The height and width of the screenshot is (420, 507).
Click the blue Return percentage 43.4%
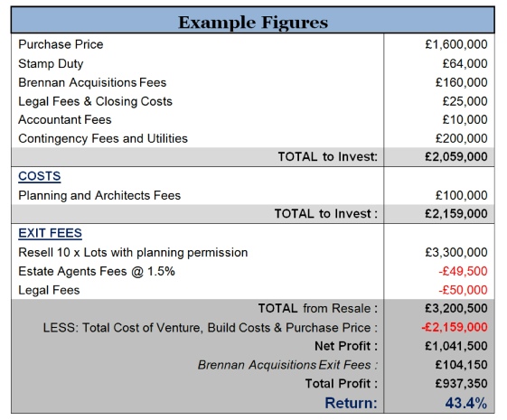466,403
